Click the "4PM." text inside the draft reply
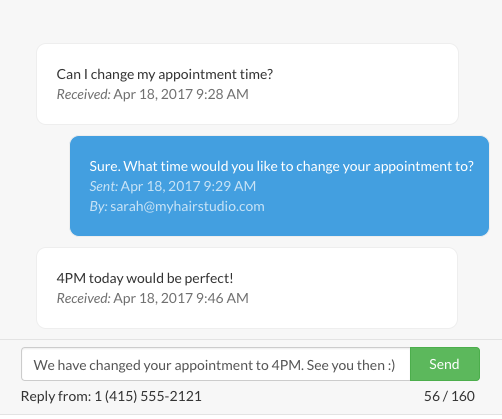The height and width of the screenshot is (419, 502). [x=288, y=365]
